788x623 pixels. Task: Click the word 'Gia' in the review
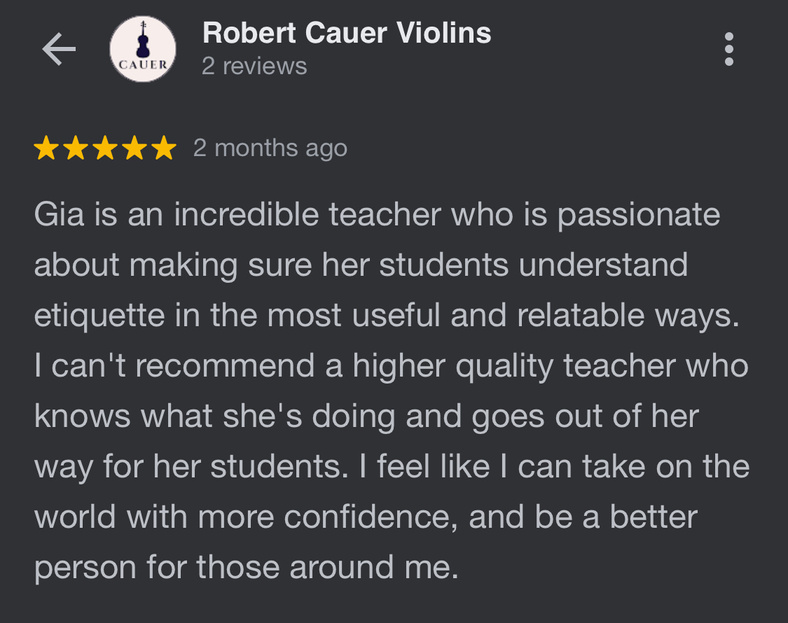point(60,215)
